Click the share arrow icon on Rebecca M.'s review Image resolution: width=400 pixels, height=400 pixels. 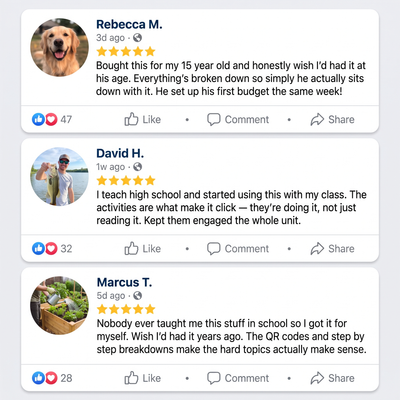tap(317, 119)
